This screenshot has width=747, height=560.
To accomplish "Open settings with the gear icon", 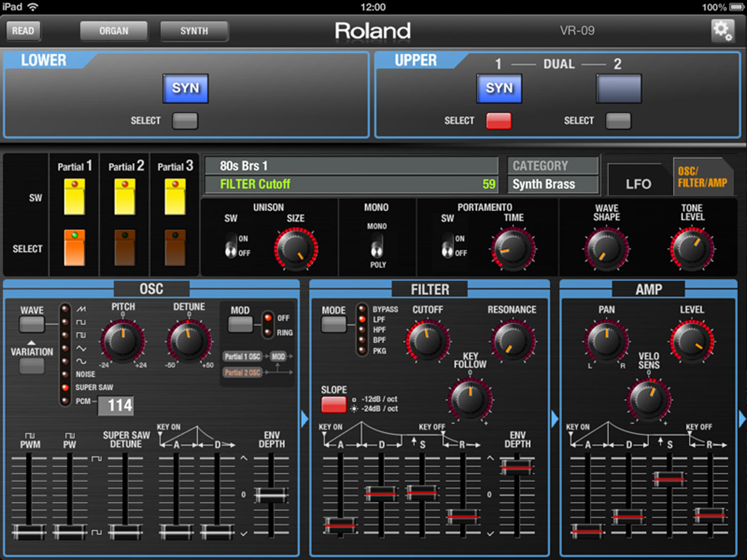I will pos(722,30).
